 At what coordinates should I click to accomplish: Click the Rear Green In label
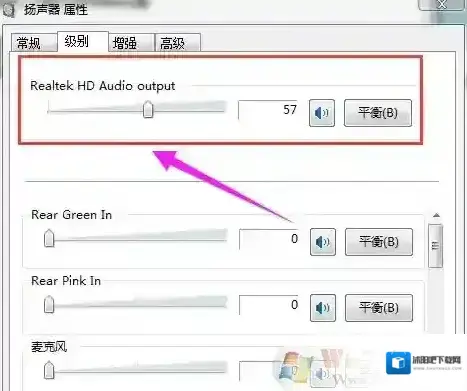[71, 215]
